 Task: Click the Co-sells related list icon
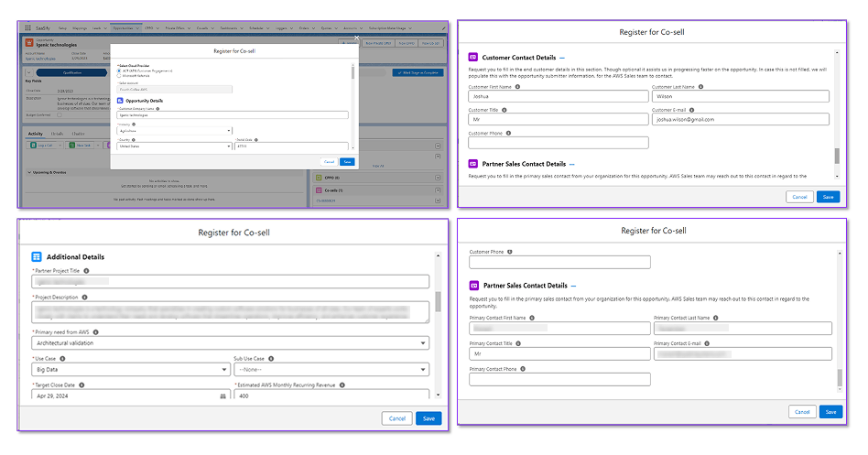coord(319,190)
